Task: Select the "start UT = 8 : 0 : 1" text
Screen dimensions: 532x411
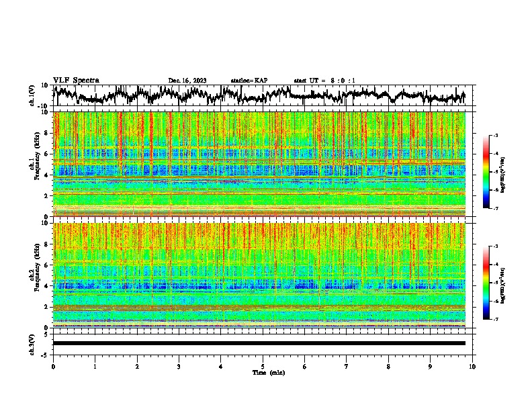Action: (324, 81)
